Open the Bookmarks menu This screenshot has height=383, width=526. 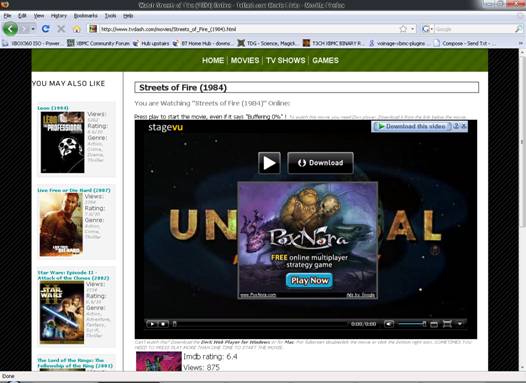pyautogui.click(x=86, y=16)
